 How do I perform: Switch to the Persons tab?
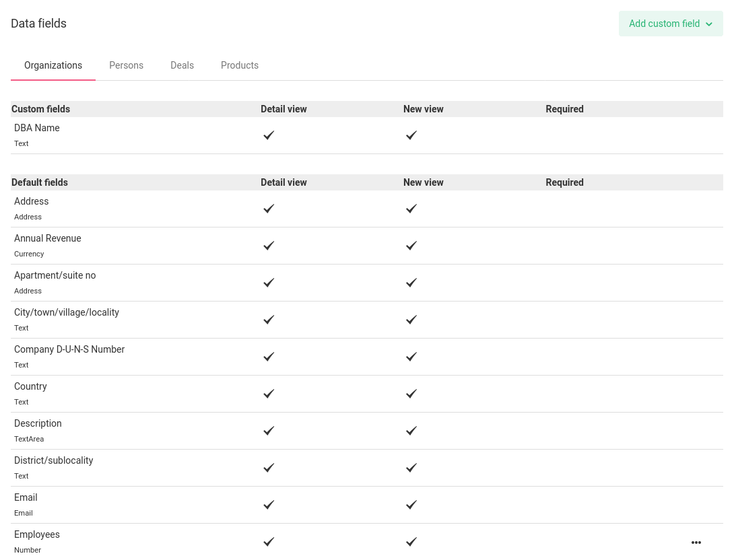[126, 65]
